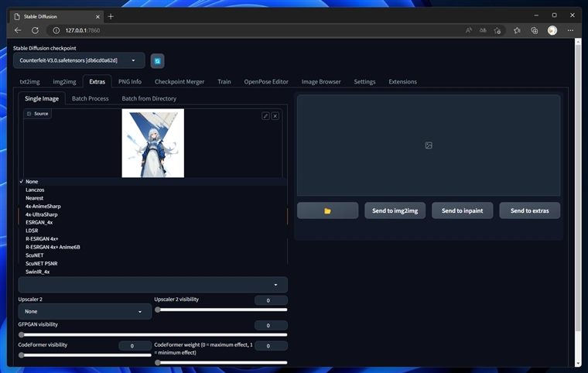Pick the 4x-AnimeSharp upscaler
This screenshot has height=373, width=588.
pos(153,206)
